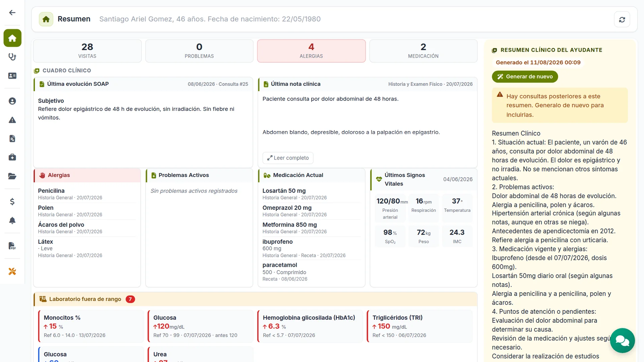The width and height of the screenshot is (644, 362).
Task: Select the 28 Visitas stat card
Action: tap(87, 51)
